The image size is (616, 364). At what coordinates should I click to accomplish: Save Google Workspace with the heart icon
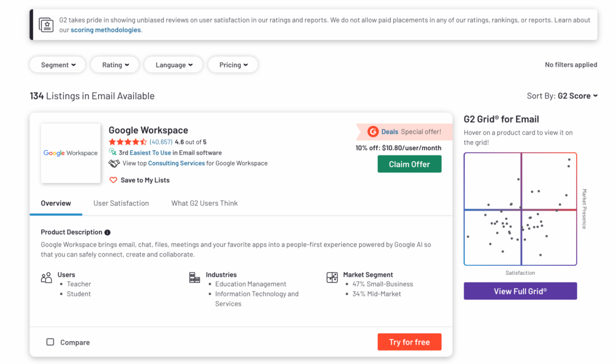(113, 180)
